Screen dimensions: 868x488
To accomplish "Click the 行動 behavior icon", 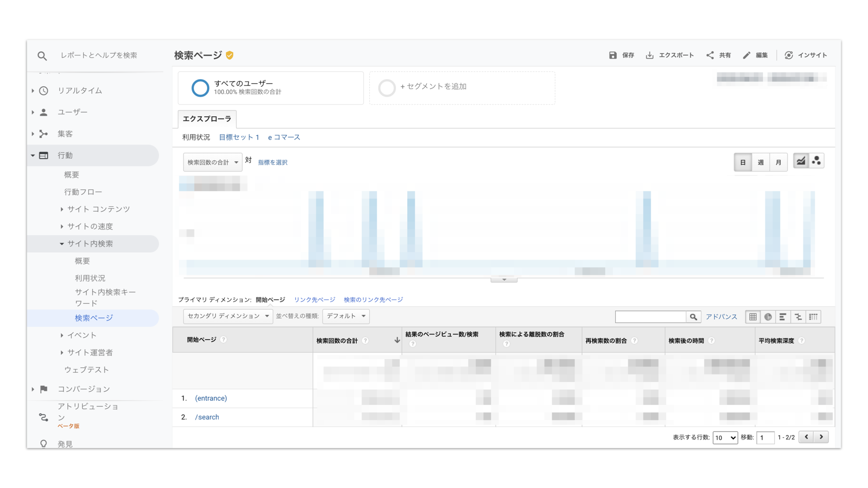I will click(x=44, y=155).
